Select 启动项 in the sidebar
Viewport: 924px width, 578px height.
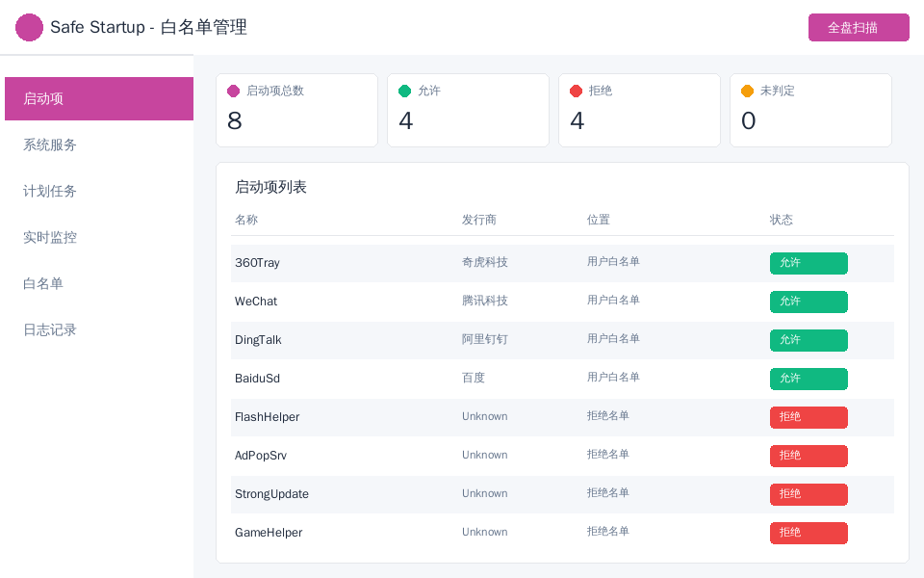point(99,98)
